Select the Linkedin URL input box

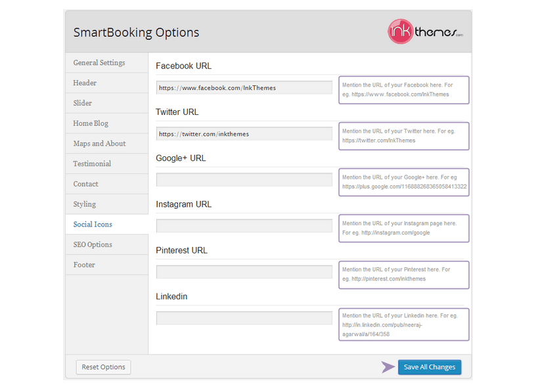coord(244,318)
